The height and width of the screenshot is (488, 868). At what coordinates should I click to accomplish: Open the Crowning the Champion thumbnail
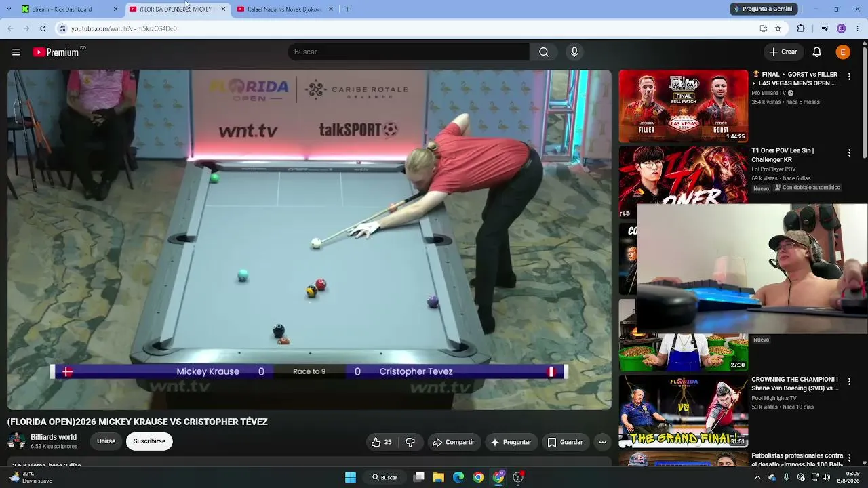click(684, 411)
